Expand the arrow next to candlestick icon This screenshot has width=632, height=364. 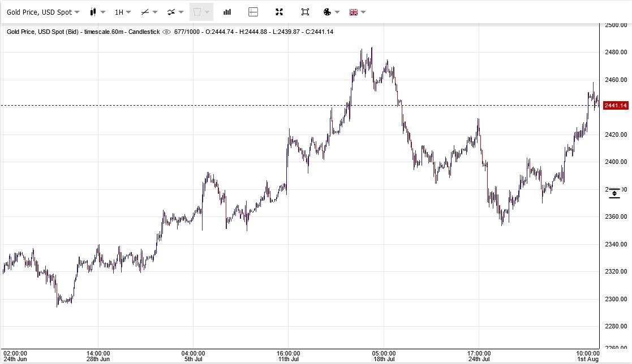103,12
